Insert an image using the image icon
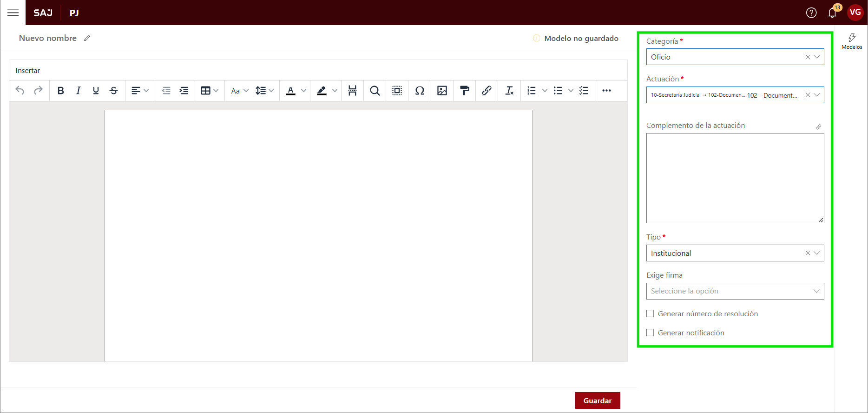The image size is (868, 413). tap(442, 91)
